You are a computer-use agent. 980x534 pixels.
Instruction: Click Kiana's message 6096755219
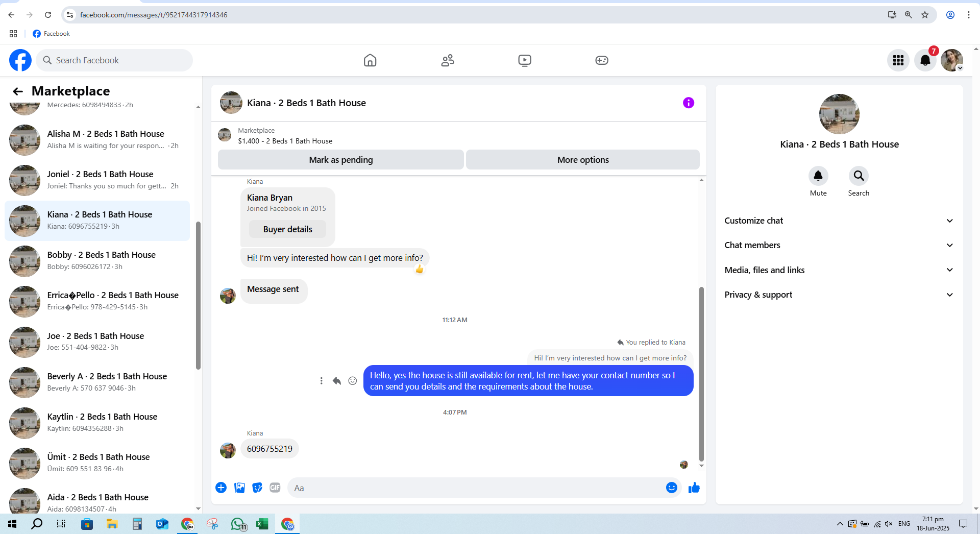[x=269, y=449]
